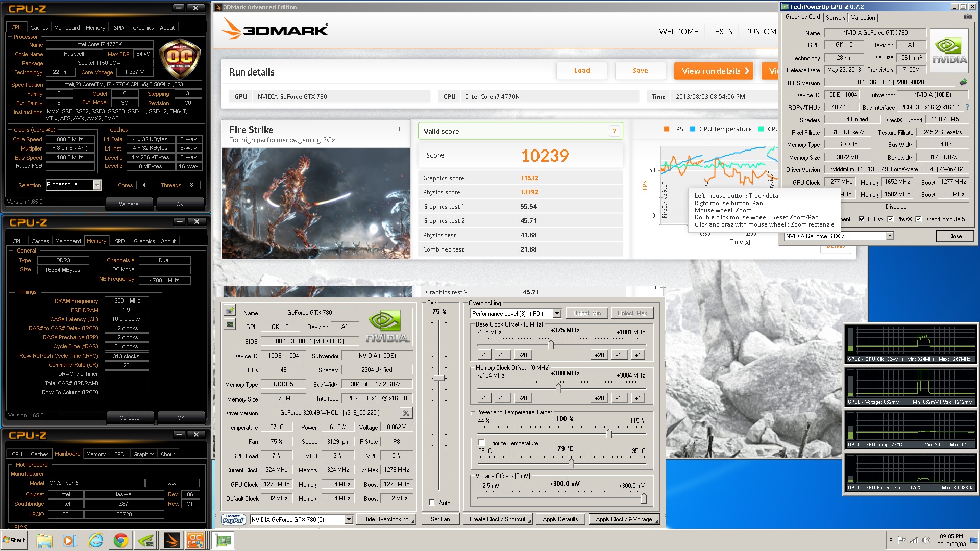Click the Bus Interface question mark icon

[x=967, y=107]
